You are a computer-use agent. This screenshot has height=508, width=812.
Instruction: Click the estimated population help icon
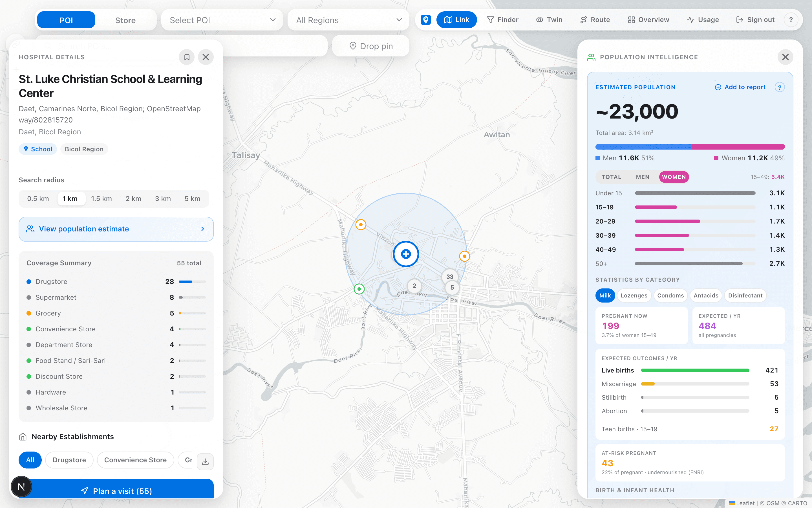click(x=780, y=87)
